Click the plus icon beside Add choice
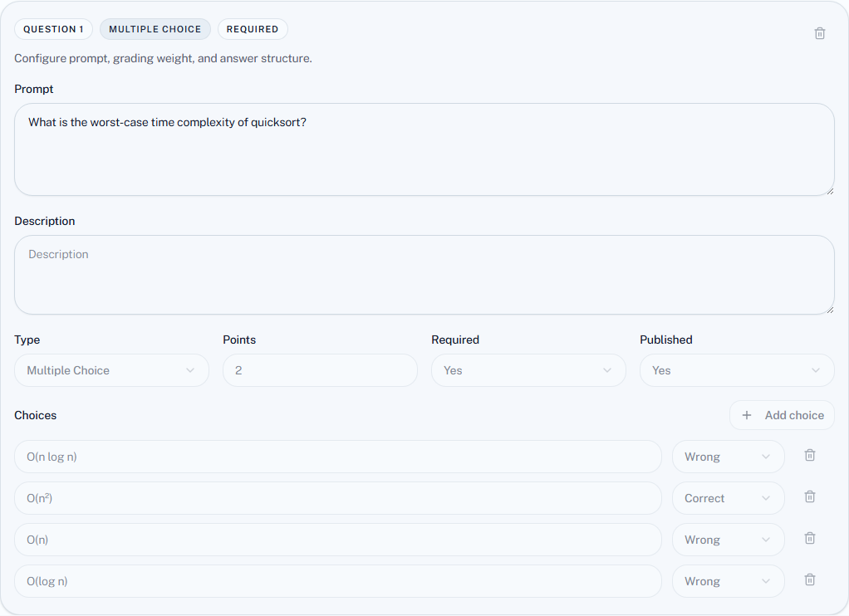Viewport: 849px width, 616px height. [747, 415]
